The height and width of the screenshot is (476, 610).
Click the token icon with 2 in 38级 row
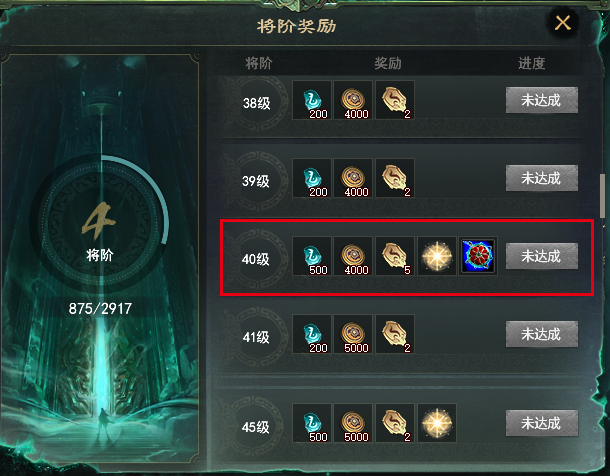pos(395,100)
